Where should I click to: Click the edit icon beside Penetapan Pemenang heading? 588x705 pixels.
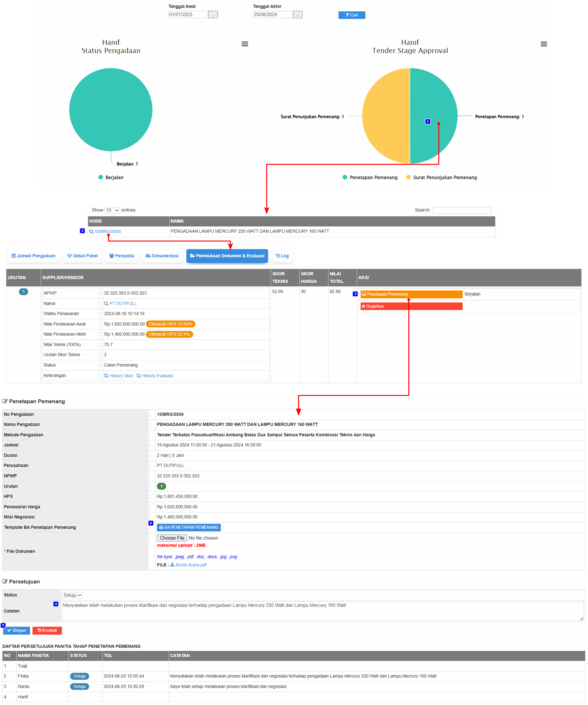(5, 401)
